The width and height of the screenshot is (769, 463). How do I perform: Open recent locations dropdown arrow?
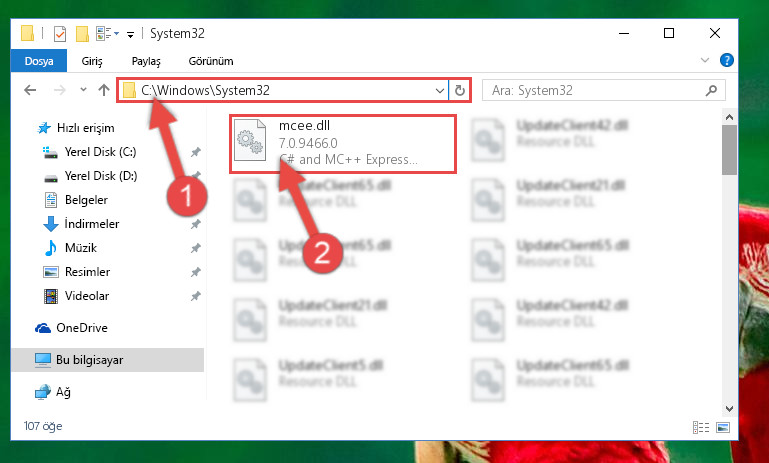click(x=83, y=90)
